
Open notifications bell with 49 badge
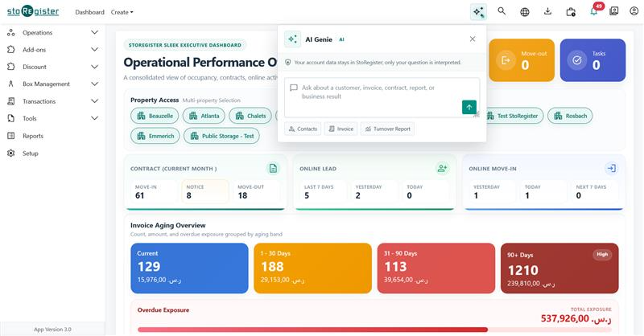[594, 11]
